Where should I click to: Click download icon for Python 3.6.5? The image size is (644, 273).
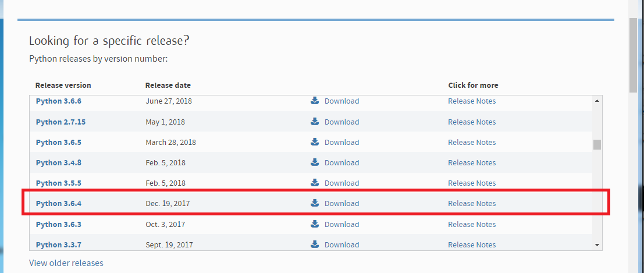tap(315, 142)
